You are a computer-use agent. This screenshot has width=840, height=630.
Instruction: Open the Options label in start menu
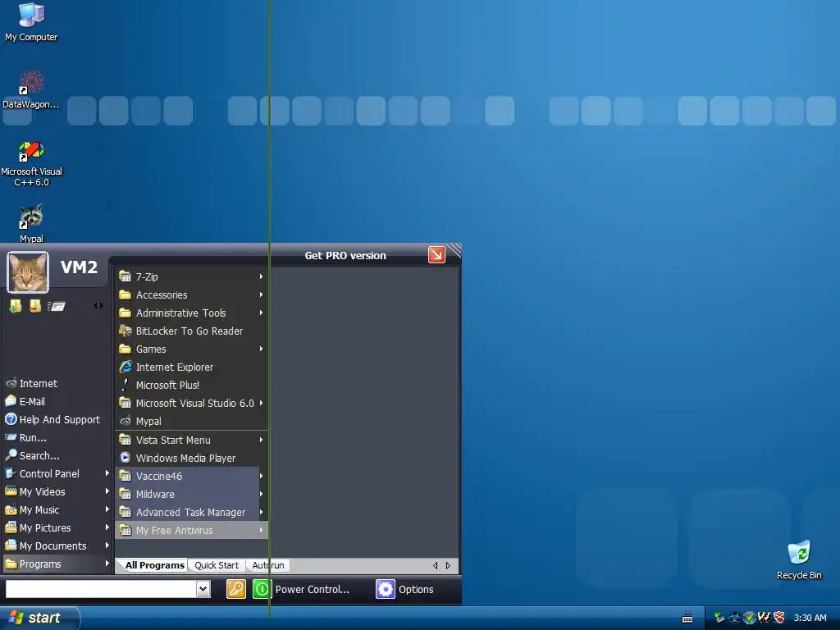click(x=416, y=589)
